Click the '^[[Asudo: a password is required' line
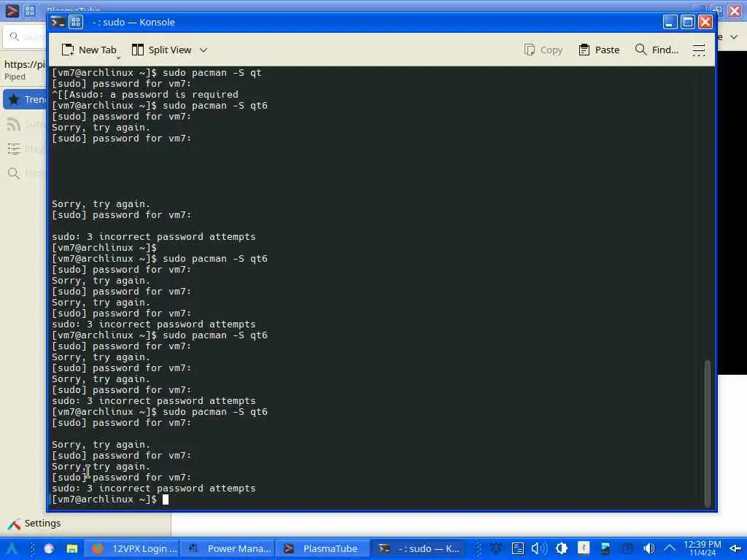Screen dimensions: 747x560 (x=145, y=94)
